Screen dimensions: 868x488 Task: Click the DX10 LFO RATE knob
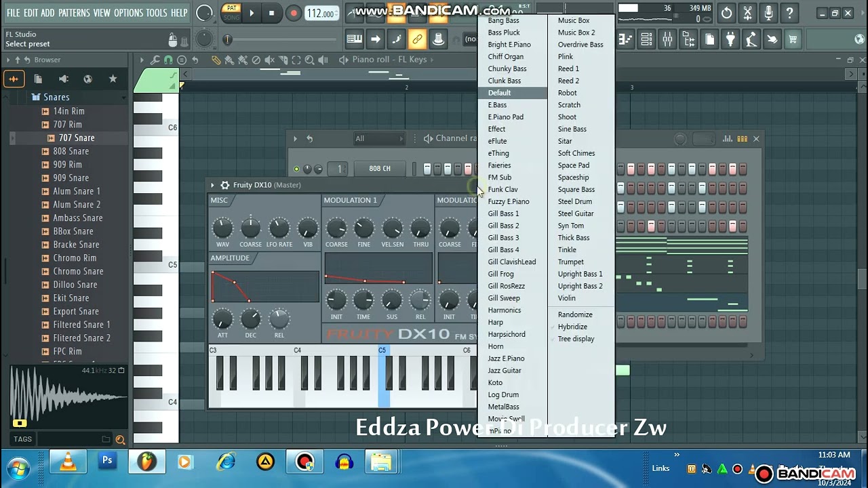(279, 228)
